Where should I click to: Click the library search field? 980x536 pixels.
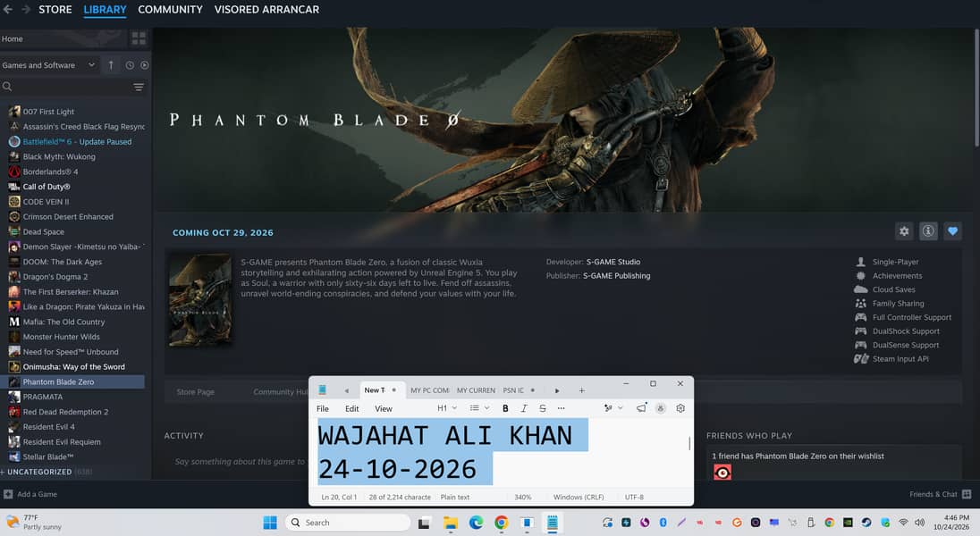[x=65, y=87]
